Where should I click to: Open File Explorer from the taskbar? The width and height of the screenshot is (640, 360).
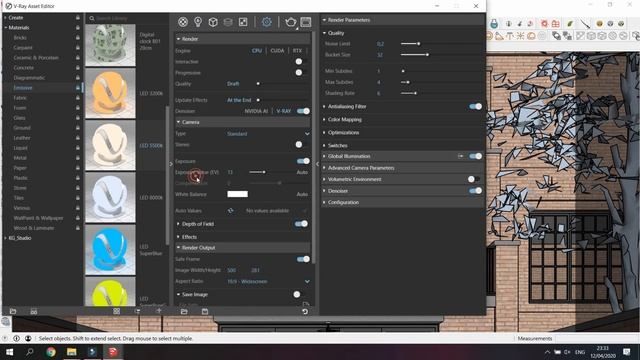[x=71, y=352]
